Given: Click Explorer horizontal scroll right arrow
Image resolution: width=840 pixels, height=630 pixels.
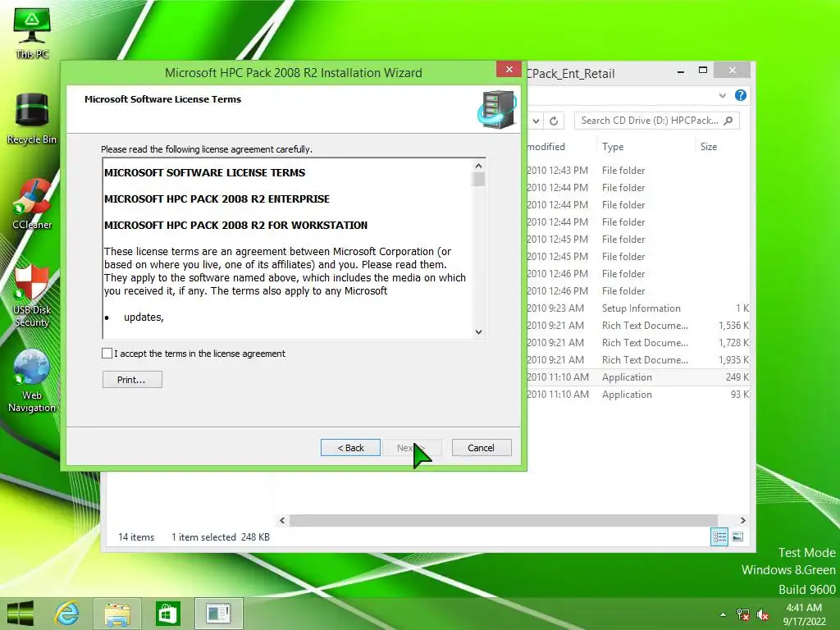Looking at the screenshot, I should [742, 520].
